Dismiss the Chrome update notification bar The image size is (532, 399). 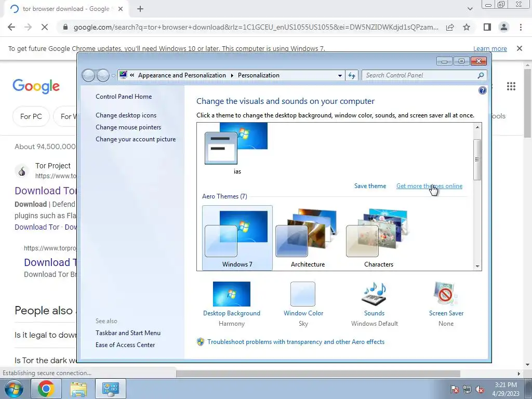click(x=519, y=48)
